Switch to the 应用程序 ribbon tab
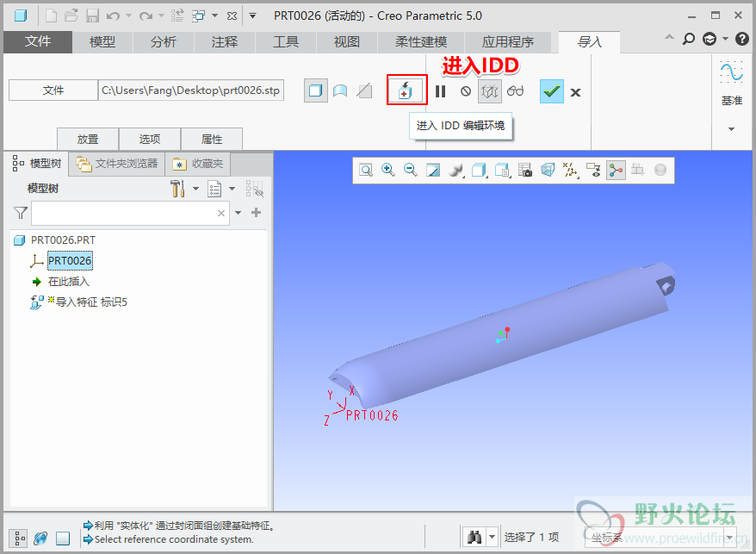This screenshot has width=756, height=554. [508, 42]
